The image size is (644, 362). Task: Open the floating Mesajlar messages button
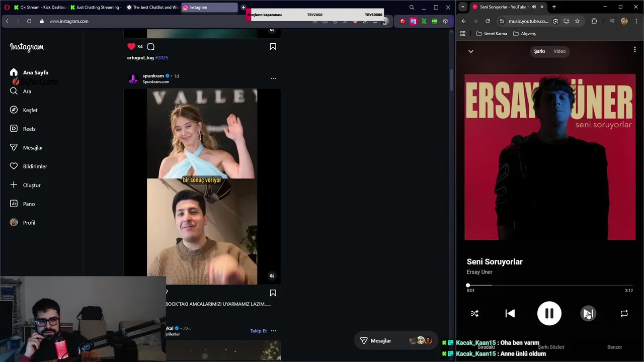tap(396, 341)
